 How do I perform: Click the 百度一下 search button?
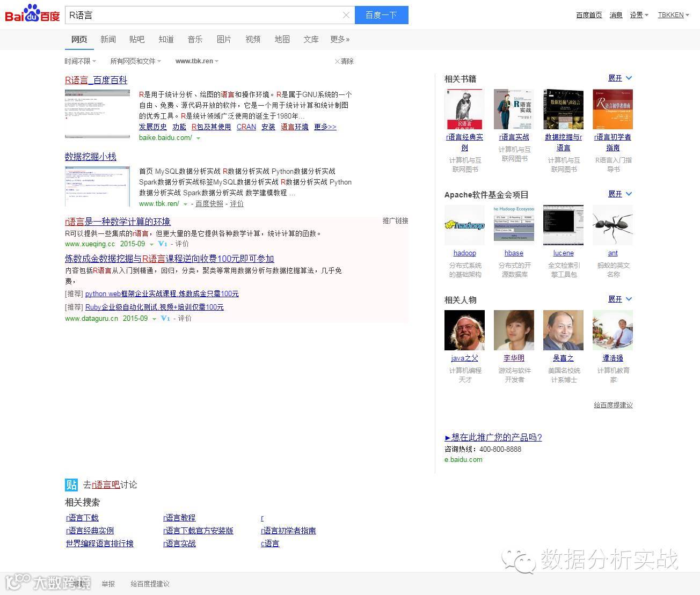[381, 15]
